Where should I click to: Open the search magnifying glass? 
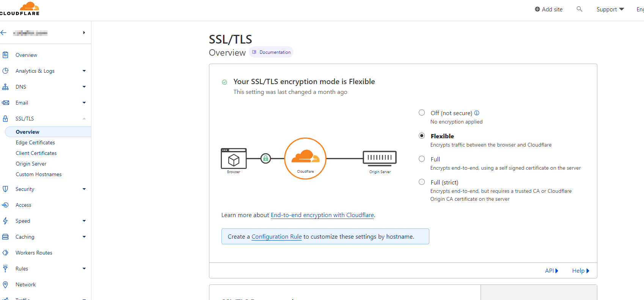coord(579,9)
